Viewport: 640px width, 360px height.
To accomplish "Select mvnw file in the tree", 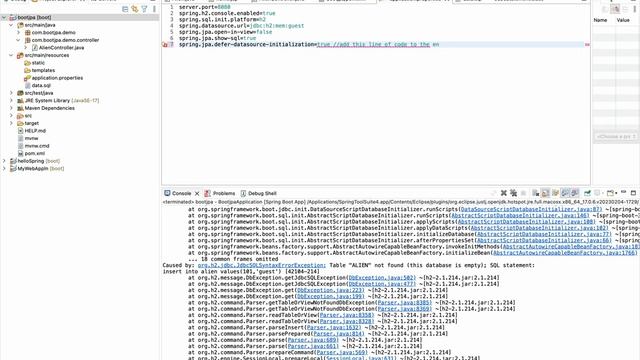I will 31,138.
